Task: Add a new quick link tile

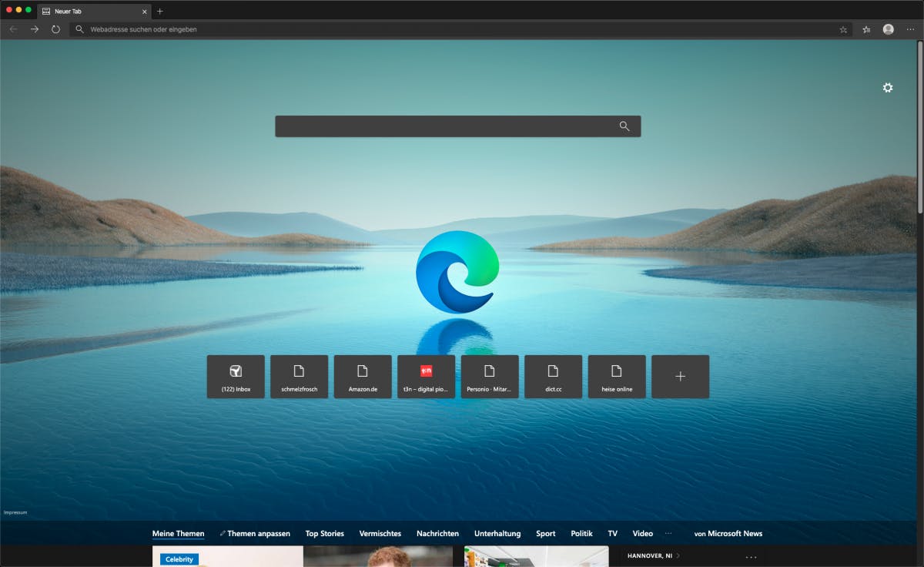Action: click(x=680, y=377)
